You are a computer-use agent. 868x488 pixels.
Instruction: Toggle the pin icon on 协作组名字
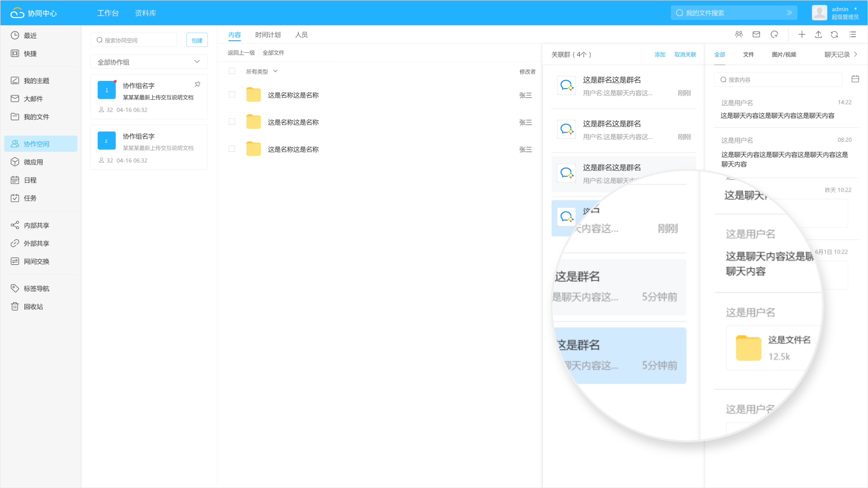[197, 84]
